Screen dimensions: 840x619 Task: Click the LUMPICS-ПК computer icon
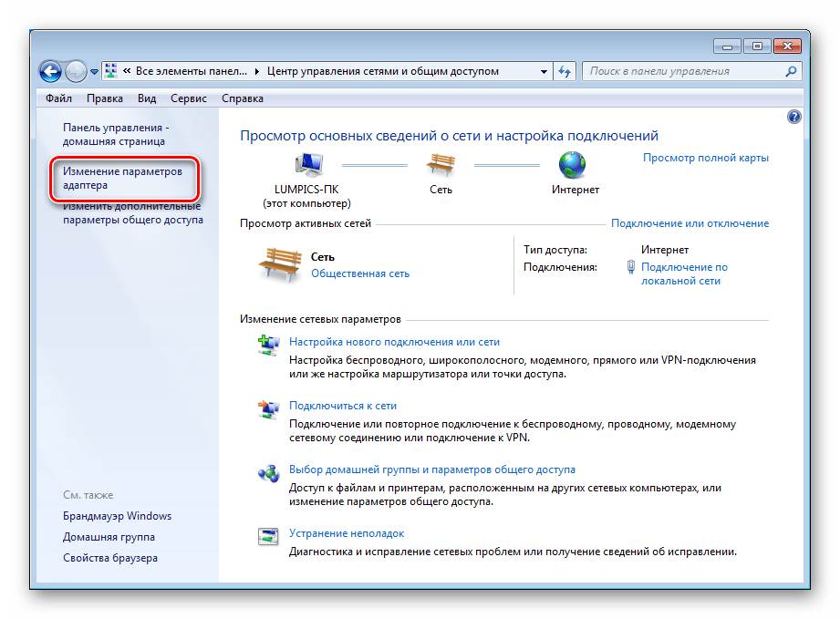point(309,164)
